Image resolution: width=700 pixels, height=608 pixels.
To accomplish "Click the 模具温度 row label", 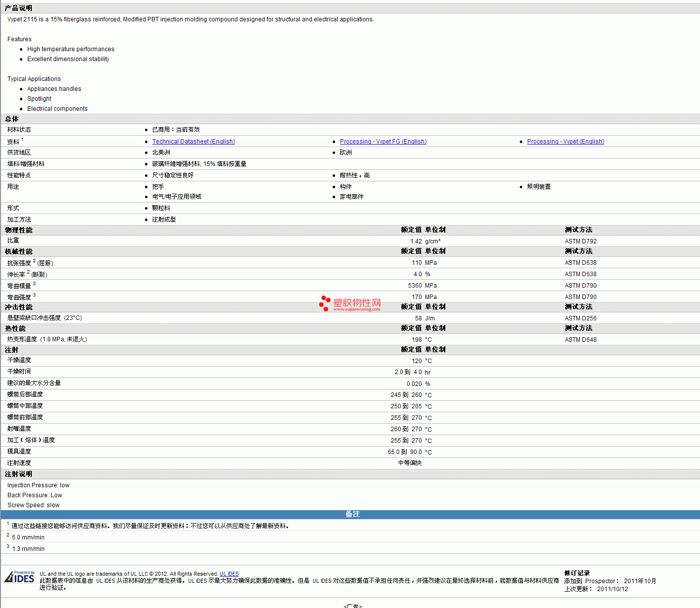I will tap(19, 452).
